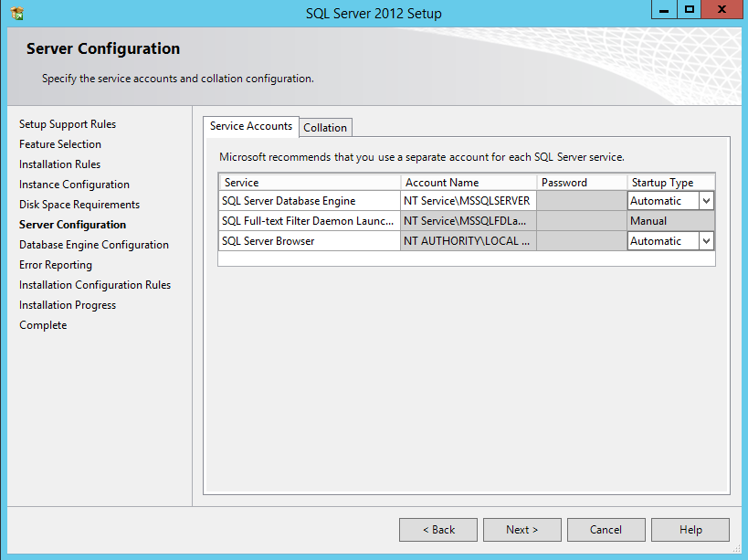The height and width of the screenshot is (560, 748).
Task: Click the NT AUTHORITY\LOCAL account cell
Action: tap(468, 241)
